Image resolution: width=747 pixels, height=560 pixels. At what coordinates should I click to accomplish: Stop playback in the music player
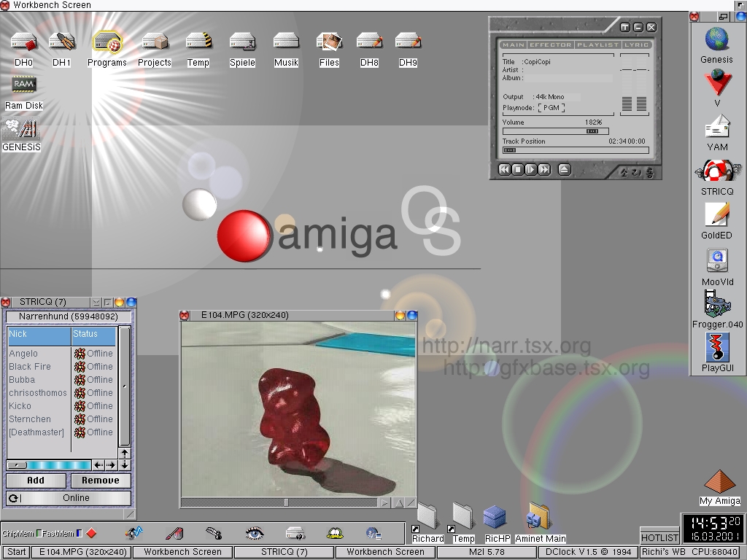coord(517,170)
